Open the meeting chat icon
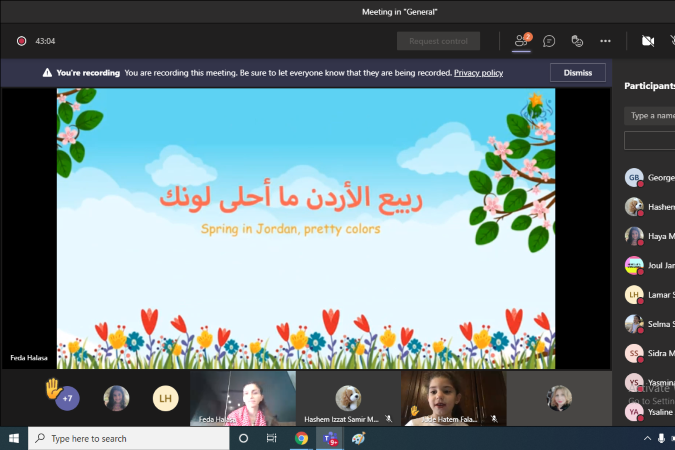 click(x=549, y=41)
